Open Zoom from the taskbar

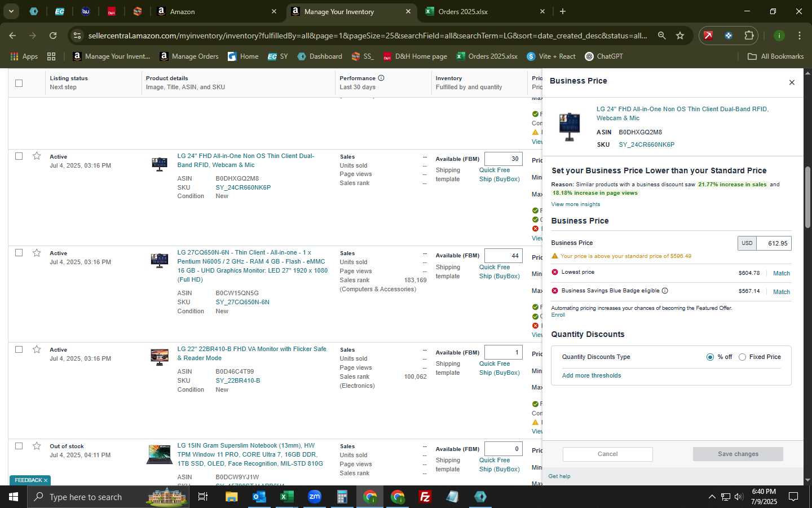point(314,497)
